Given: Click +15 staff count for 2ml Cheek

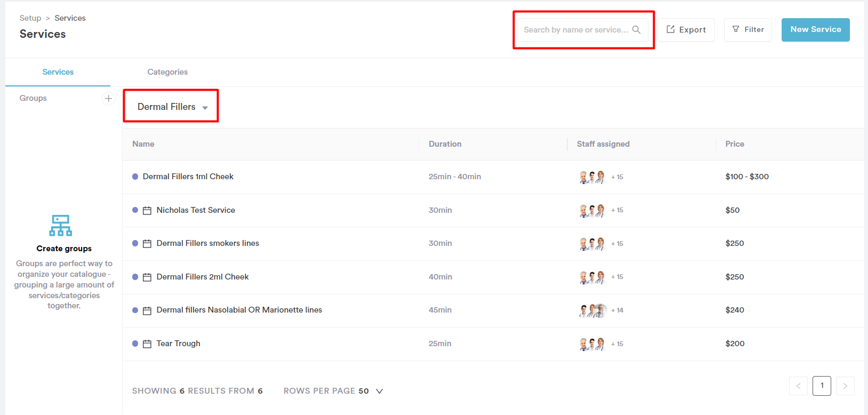Looking at the screenshot, I should coord(617,277).
